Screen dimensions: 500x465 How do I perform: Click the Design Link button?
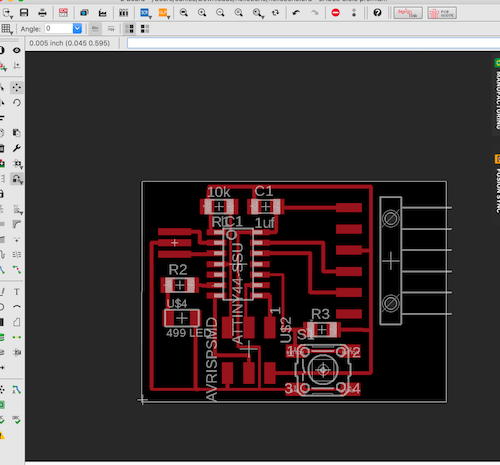pyautogui.click(x=408, y=13)
